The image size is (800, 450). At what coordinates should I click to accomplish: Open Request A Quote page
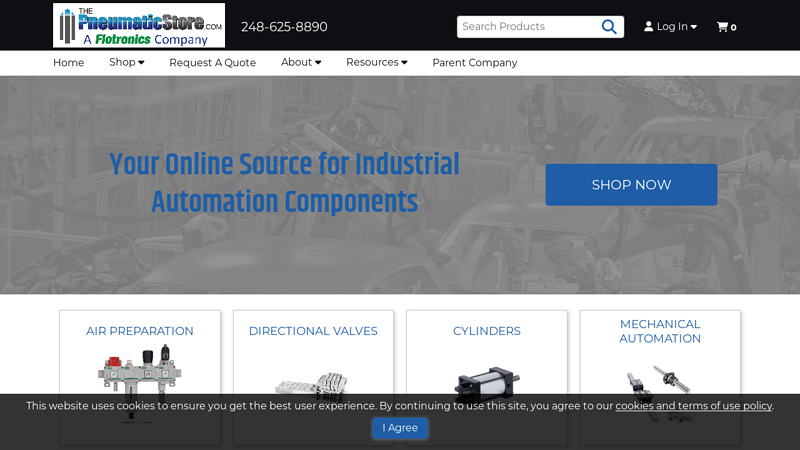coord(213,63)
